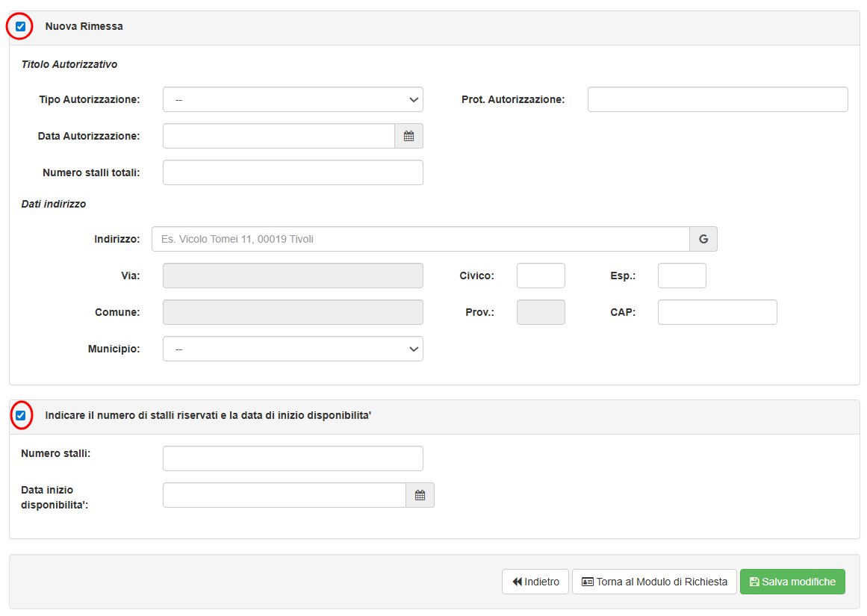Save changes with Salva modifiche

click(792, 582)
